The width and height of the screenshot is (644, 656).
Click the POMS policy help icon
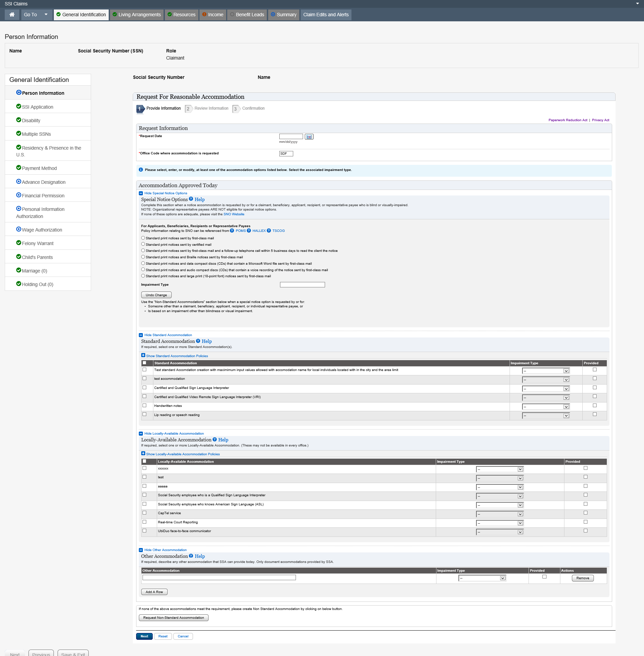point(232,231)
